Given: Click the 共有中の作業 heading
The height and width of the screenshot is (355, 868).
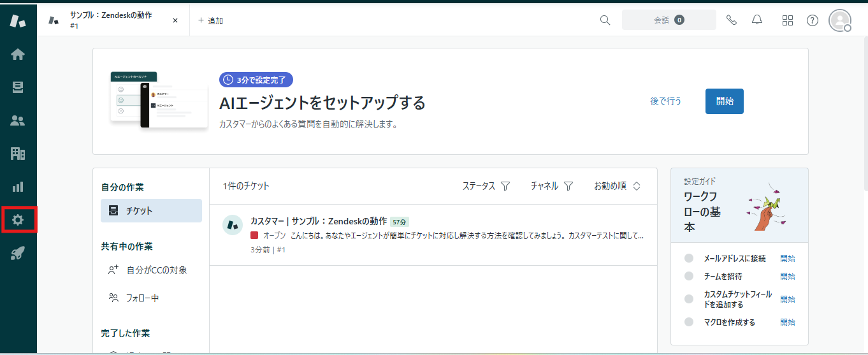Looking at the screenshot, I should pos(127,247).
